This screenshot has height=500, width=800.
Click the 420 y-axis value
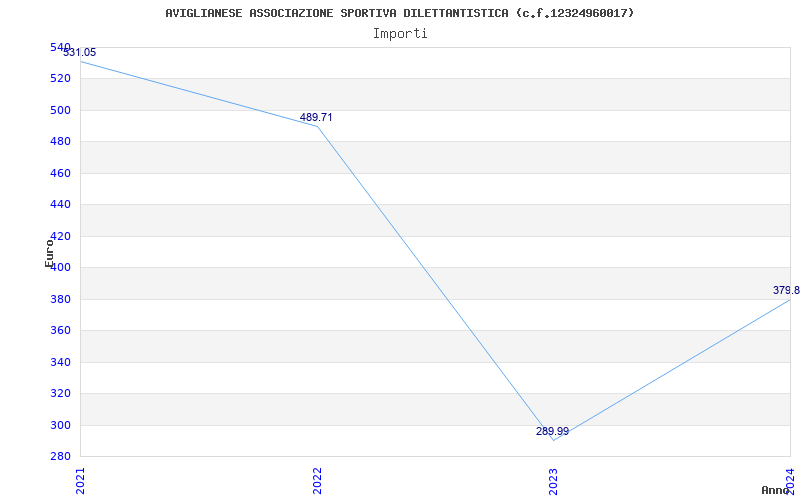[x=60, y=236]
